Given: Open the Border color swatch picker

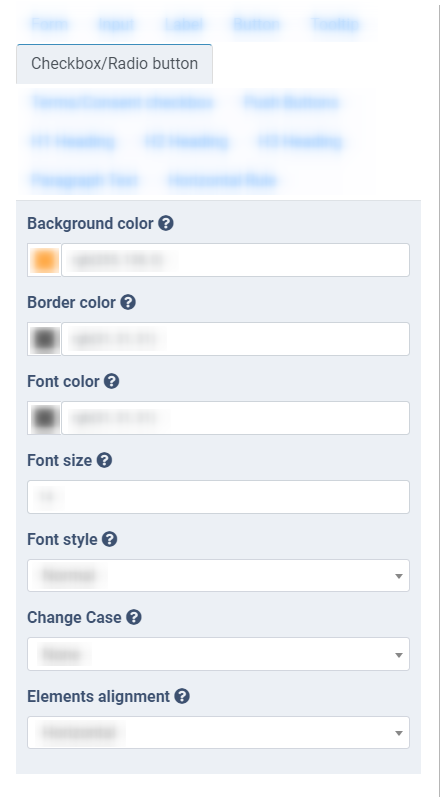Looking at the screenshot, I should pos(44,339).
